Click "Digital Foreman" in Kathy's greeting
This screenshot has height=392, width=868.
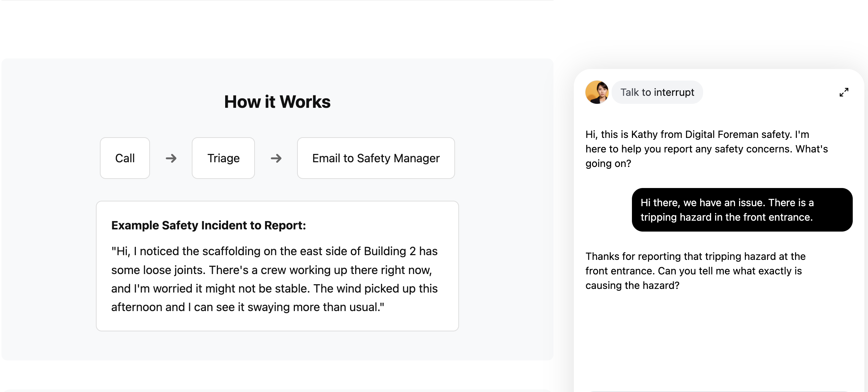[x=722, y=135]
